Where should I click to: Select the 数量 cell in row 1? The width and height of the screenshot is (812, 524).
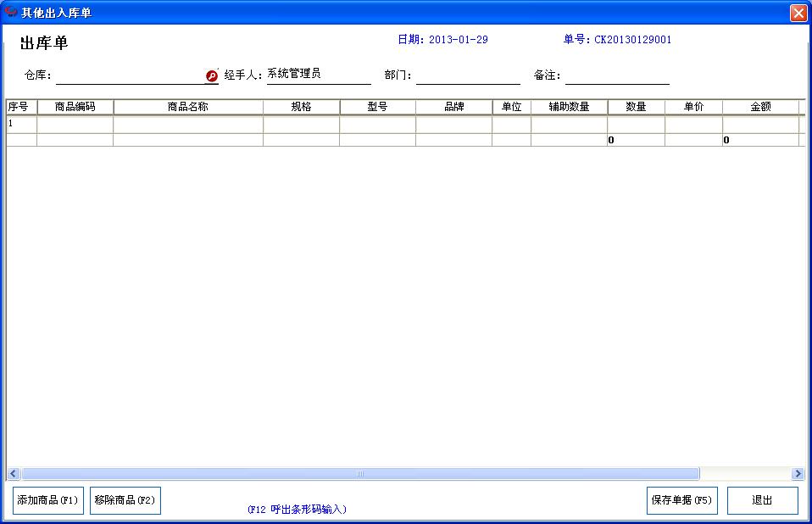pos(636,123)
